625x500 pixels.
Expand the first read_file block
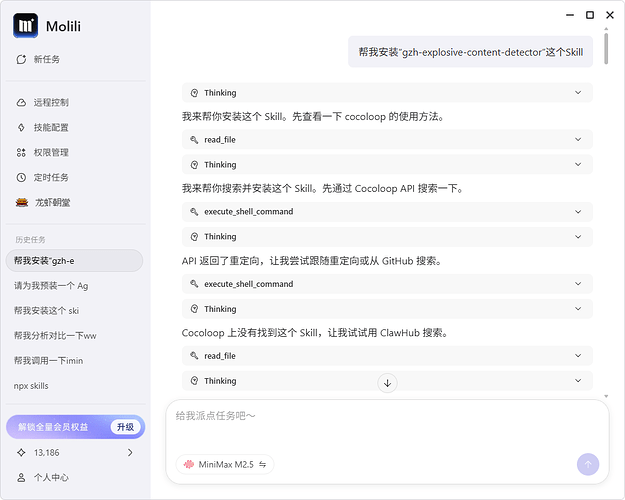click(387, 140)
